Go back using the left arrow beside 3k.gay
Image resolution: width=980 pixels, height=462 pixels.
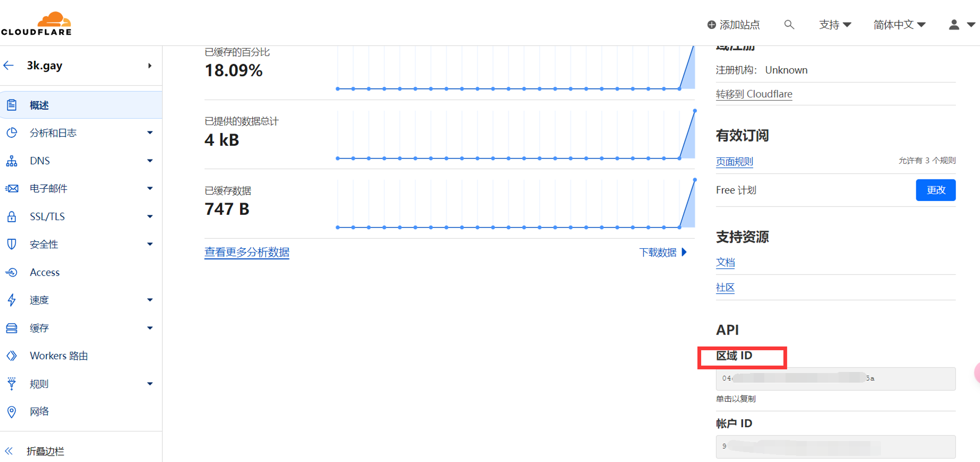[x=8, y=65]
